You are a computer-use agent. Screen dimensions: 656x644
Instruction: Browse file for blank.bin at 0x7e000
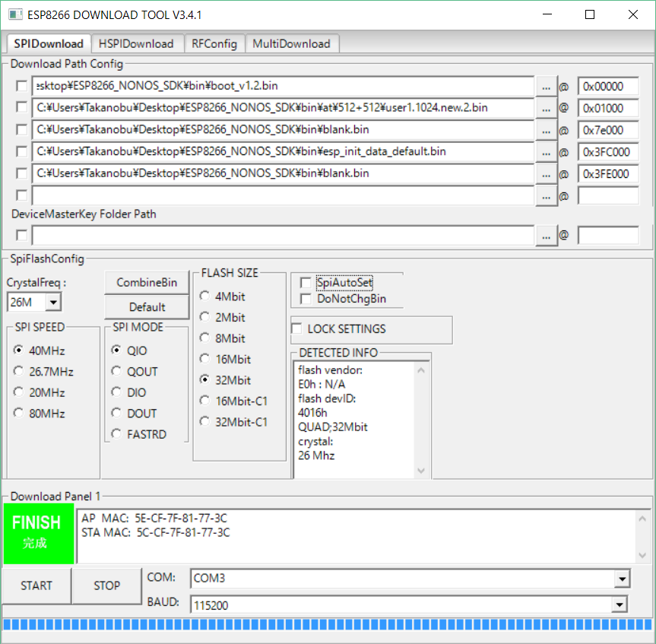point(546,130)
